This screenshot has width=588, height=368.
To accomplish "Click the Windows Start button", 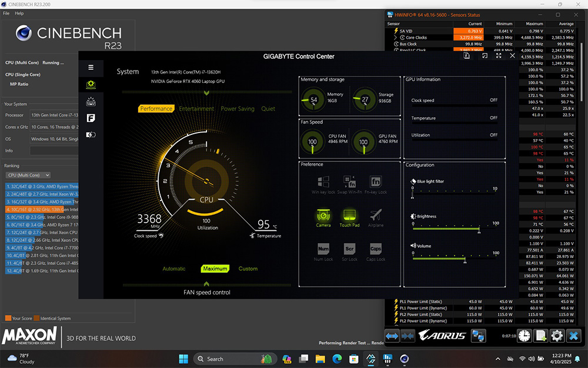I will 183,359.
